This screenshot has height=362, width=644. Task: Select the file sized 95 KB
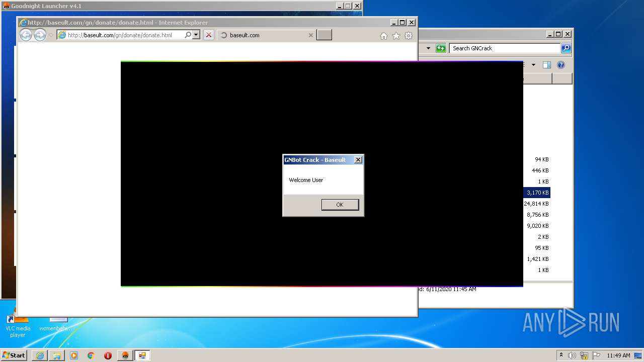[x=541, y=248]
